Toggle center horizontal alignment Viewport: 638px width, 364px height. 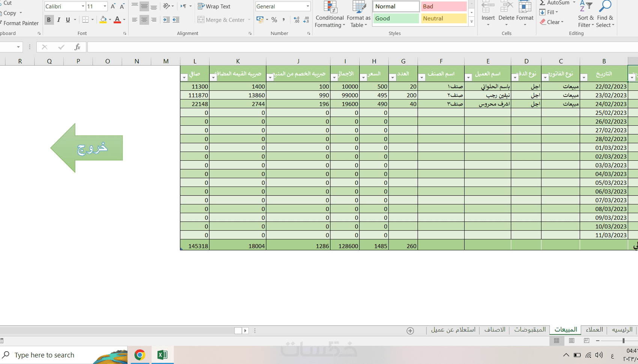[144, 20]
